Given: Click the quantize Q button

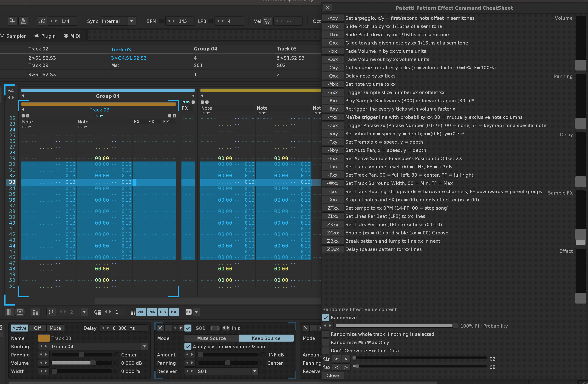Looking at the screenshot, I should tap(51, 312).
